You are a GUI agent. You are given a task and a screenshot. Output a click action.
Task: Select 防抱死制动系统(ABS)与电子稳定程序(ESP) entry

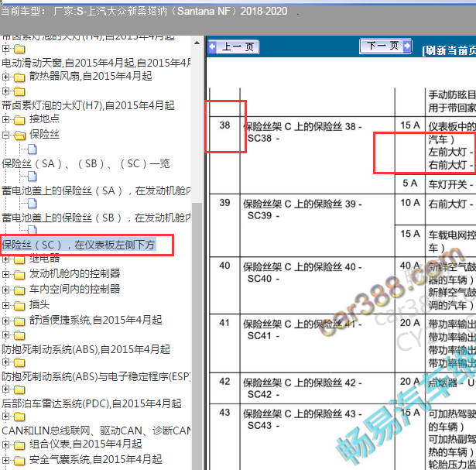[x=96, y=377]
